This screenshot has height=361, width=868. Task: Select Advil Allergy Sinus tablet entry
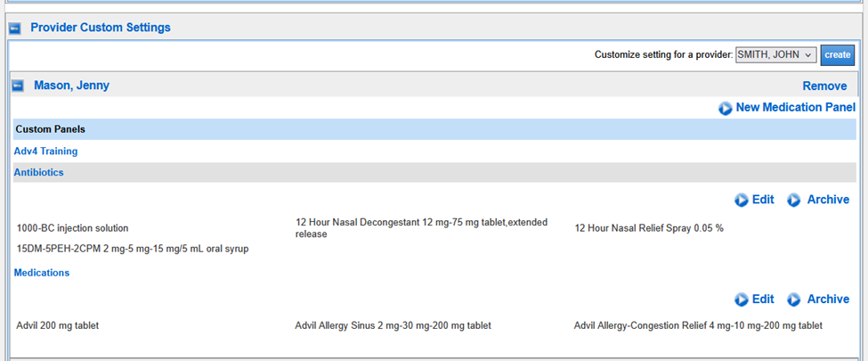pyautogui.click(x=393, y=326)
